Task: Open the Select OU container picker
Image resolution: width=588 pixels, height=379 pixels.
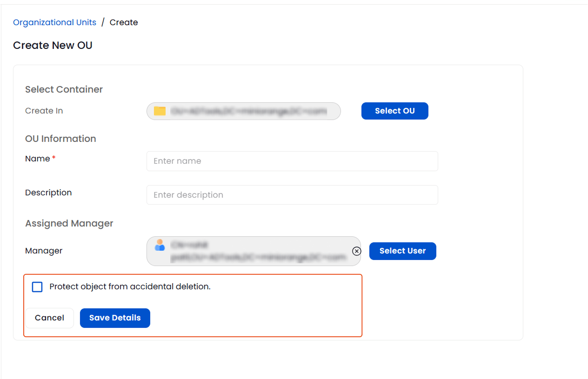Action: [x=394, y=111]
